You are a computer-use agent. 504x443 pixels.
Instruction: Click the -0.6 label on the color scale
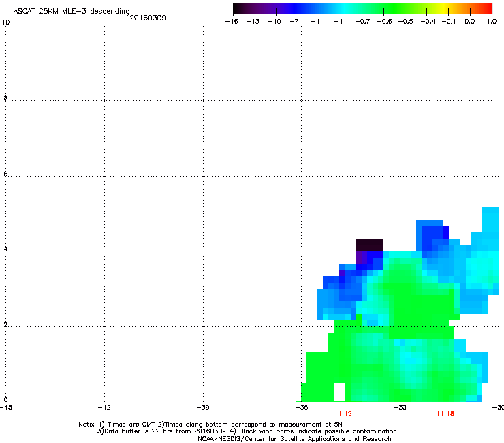tap(384, 22)
